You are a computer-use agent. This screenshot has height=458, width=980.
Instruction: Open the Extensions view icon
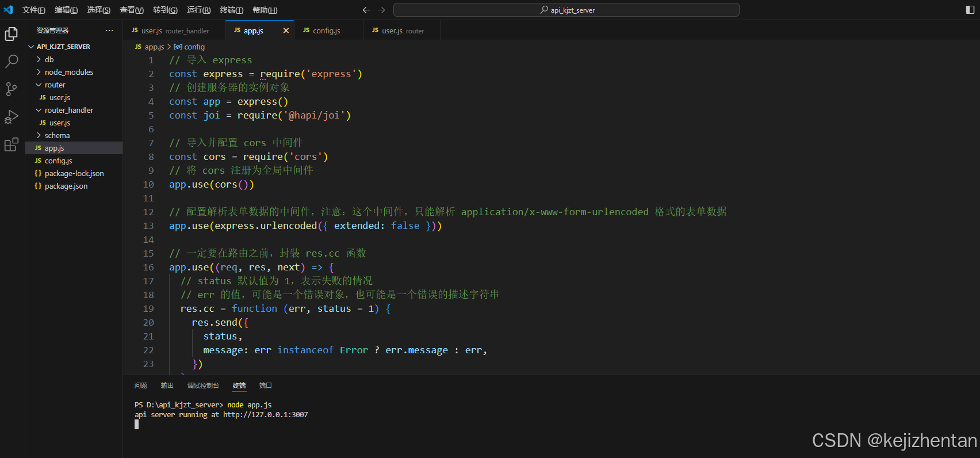pyautogui.click(x=11, y=144)
